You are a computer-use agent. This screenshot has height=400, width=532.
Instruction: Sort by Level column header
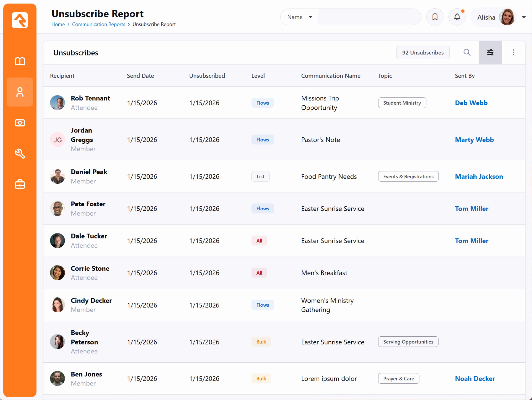(258, 76)
